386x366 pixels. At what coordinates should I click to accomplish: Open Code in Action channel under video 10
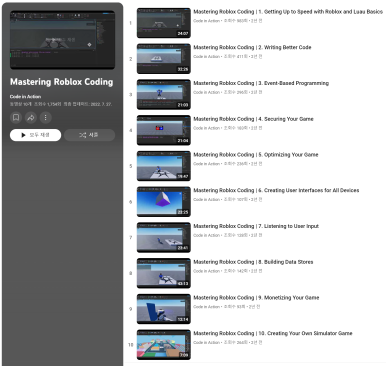tap(206, 342)
